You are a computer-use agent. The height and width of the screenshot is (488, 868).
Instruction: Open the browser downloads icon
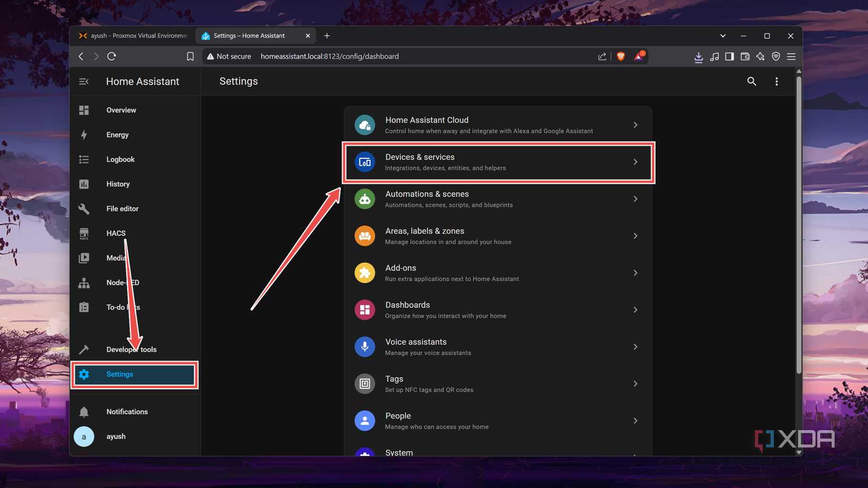[699, 57]
